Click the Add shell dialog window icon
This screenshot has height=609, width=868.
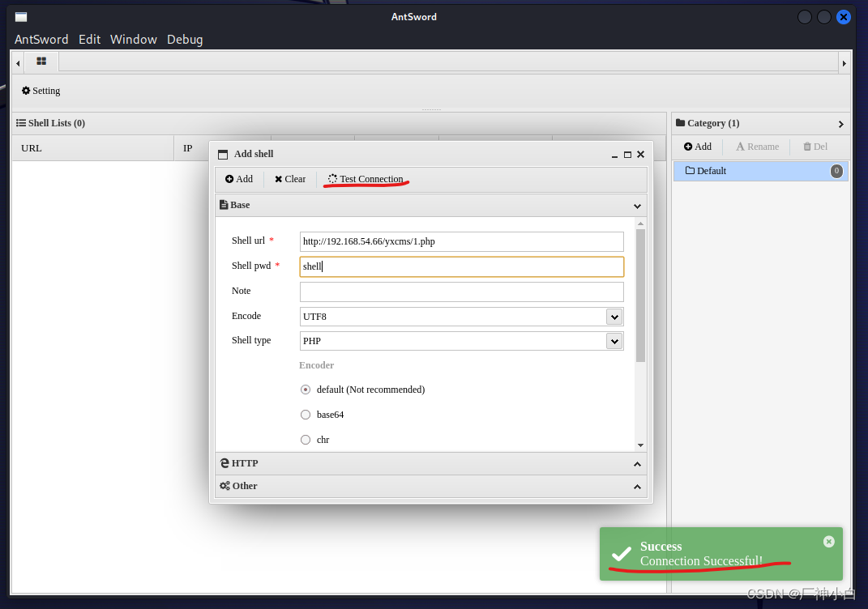(x=223, y=155)
